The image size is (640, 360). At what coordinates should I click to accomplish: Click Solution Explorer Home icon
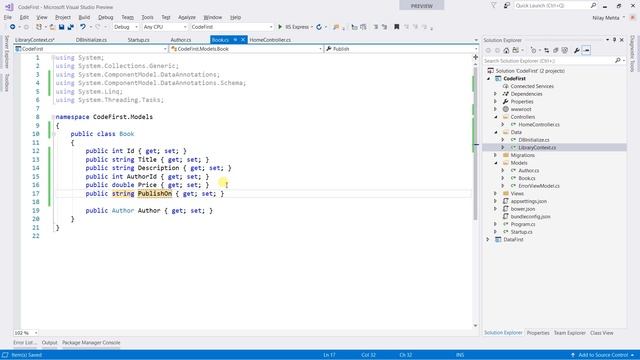(506, 50)
